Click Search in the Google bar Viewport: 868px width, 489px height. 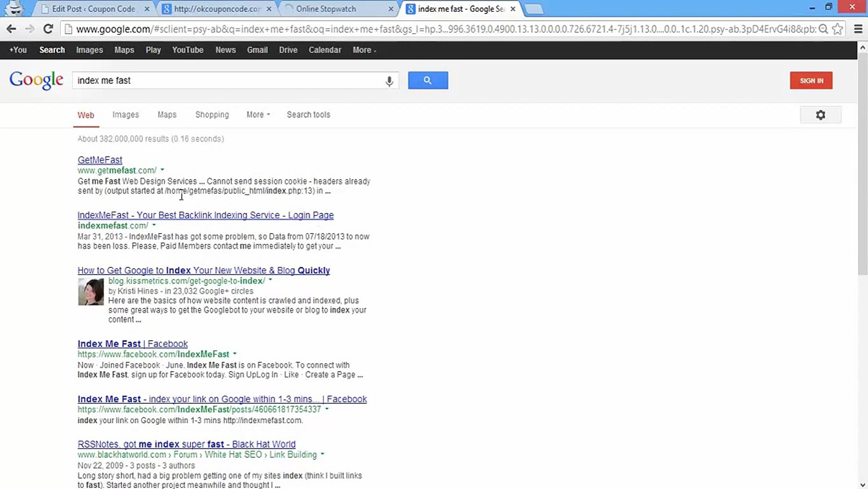(52, 50)
